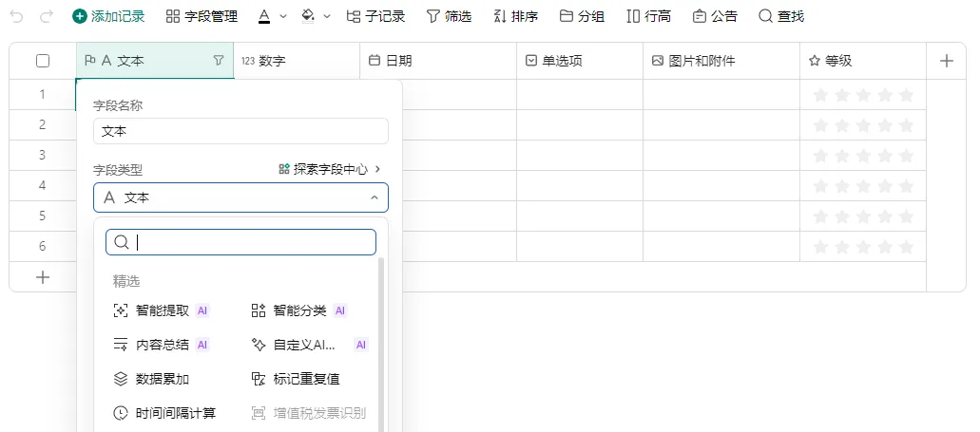Open the 查找 search tool

coord(781,17)
